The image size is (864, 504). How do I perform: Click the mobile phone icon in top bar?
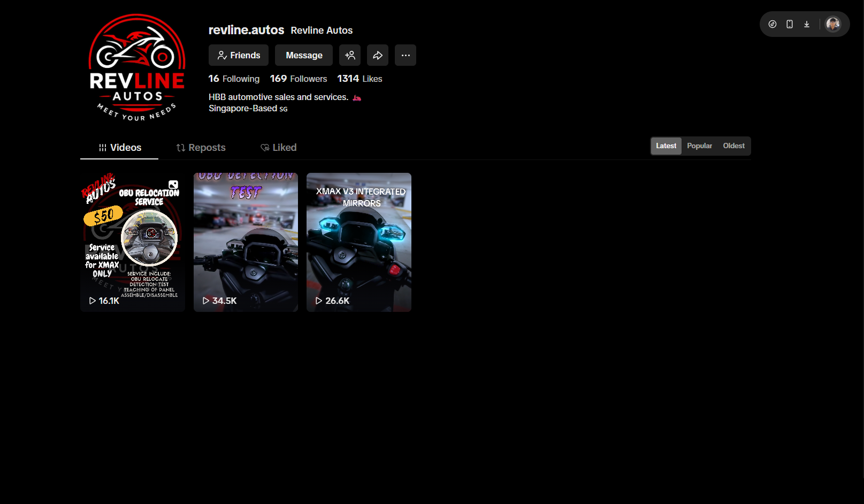coord(789,24)
